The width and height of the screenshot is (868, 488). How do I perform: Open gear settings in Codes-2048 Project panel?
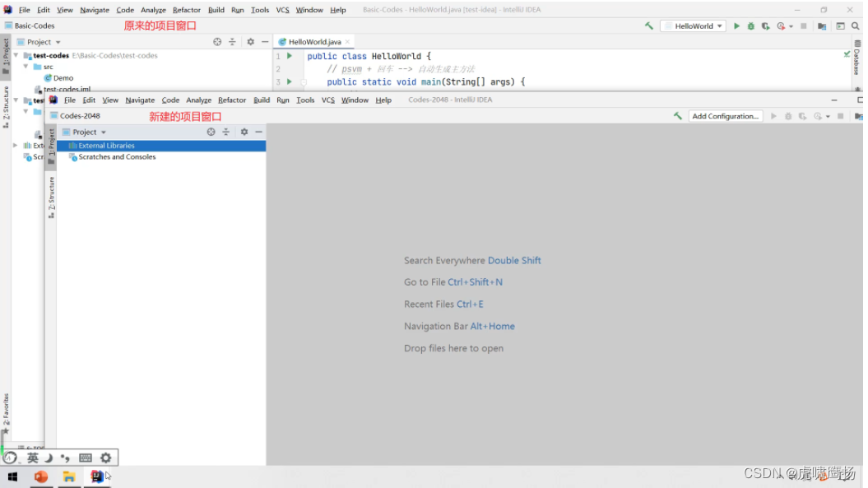pyautogui.click(x=244, y=132)
